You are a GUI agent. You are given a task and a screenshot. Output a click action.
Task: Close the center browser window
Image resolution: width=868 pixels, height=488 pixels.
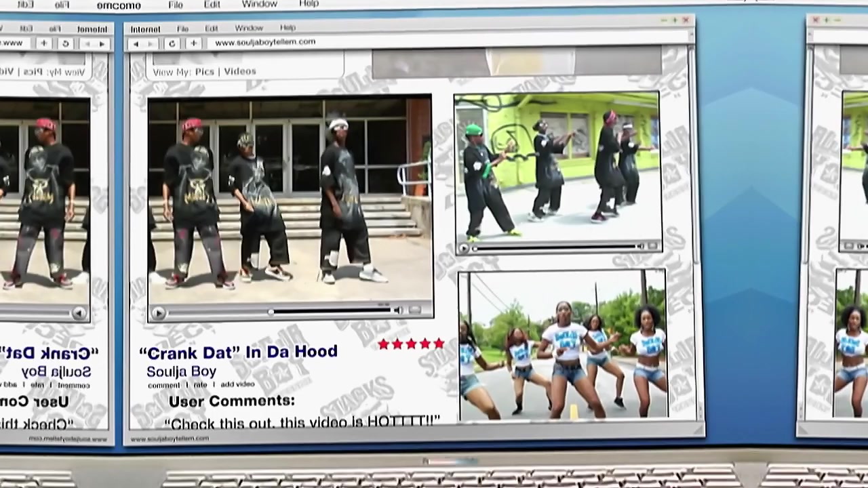coord(686,20)
